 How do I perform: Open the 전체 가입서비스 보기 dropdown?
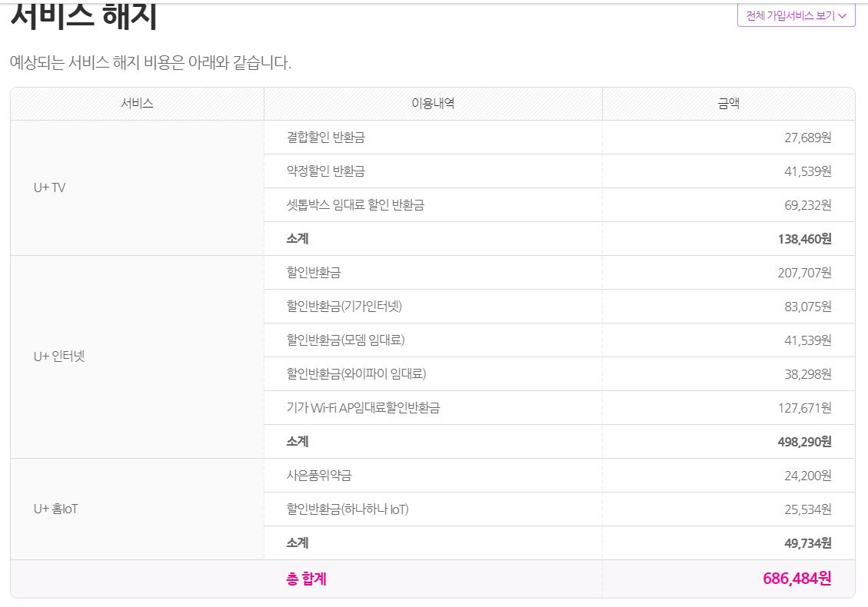(796, 15)
